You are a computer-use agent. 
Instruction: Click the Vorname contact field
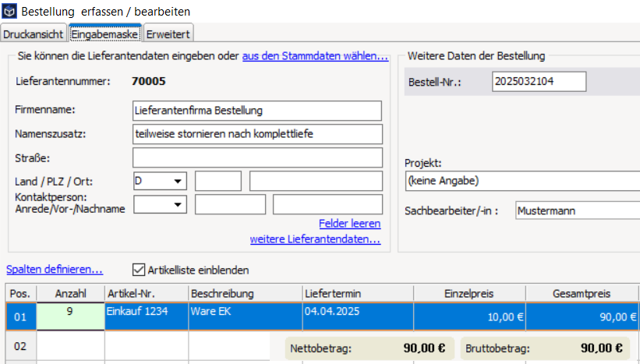coord(230,204)
